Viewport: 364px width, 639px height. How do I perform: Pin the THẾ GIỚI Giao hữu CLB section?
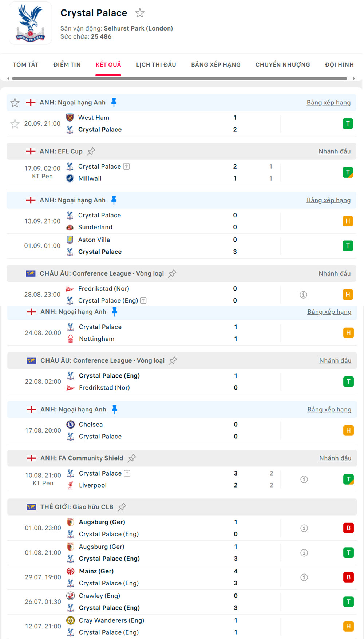pos(122,507)
